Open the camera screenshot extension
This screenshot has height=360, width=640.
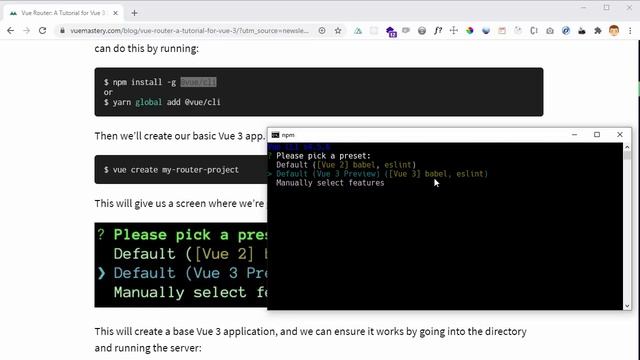550,31
